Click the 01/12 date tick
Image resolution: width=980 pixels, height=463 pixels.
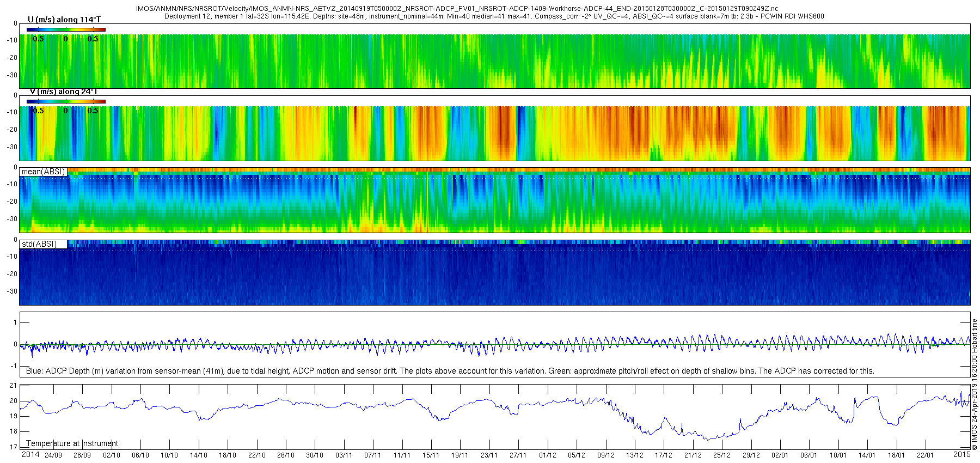547,455
